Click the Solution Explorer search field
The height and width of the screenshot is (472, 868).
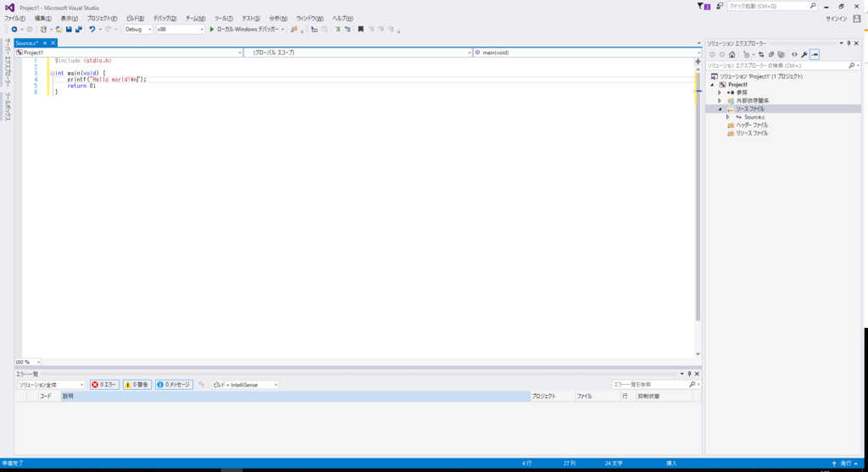pos(782,66)
